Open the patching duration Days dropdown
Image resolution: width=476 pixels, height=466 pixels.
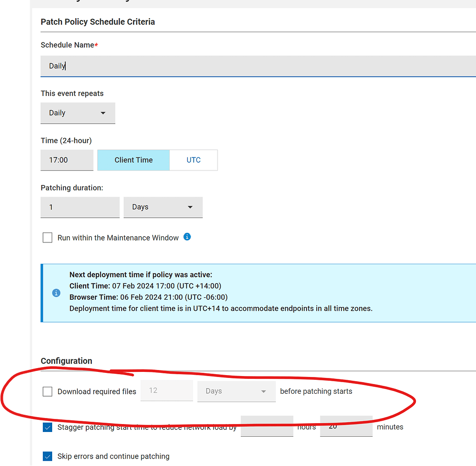point(163,207)
